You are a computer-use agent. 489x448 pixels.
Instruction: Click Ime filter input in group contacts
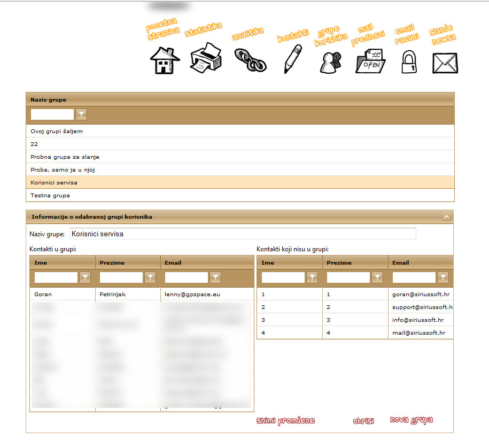(56, 277)
